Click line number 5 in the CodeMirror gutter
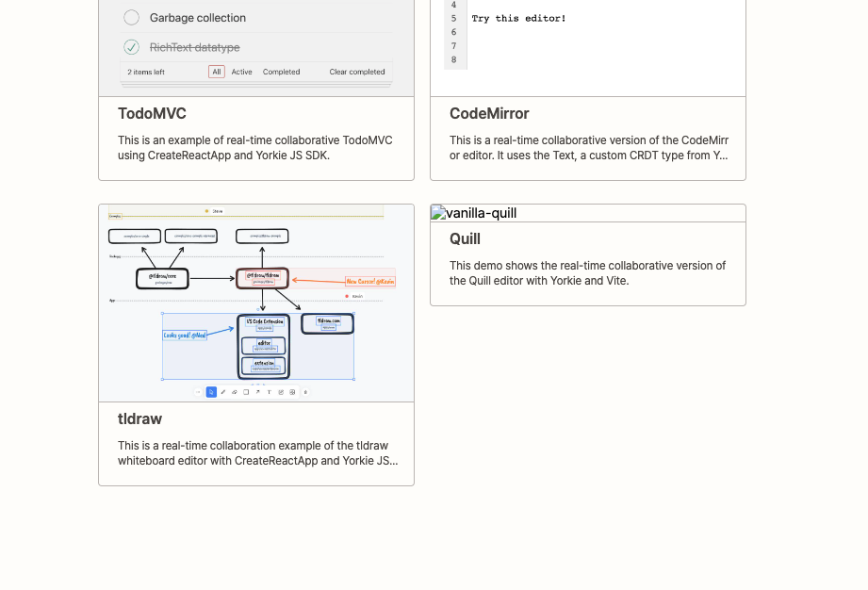 tap(453, 18)
